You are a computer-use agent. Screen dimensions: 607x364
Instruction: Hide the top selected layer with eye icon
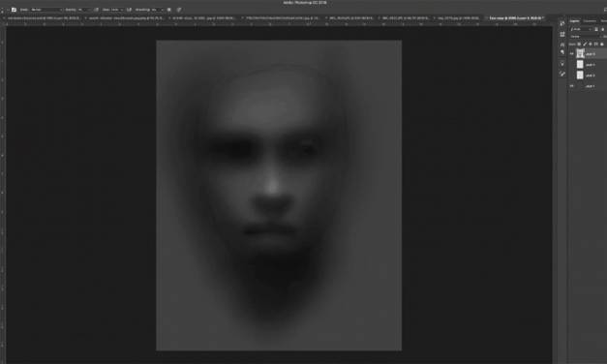[x=572, y=54]
